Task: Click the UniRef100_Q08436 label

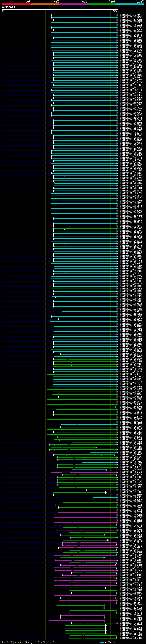Action: [x=131, y=291]
